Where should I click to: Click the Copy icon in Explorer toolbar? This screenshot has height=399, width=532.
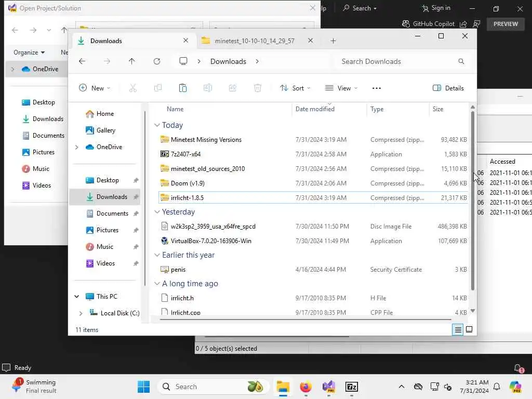tap(158, 88)
